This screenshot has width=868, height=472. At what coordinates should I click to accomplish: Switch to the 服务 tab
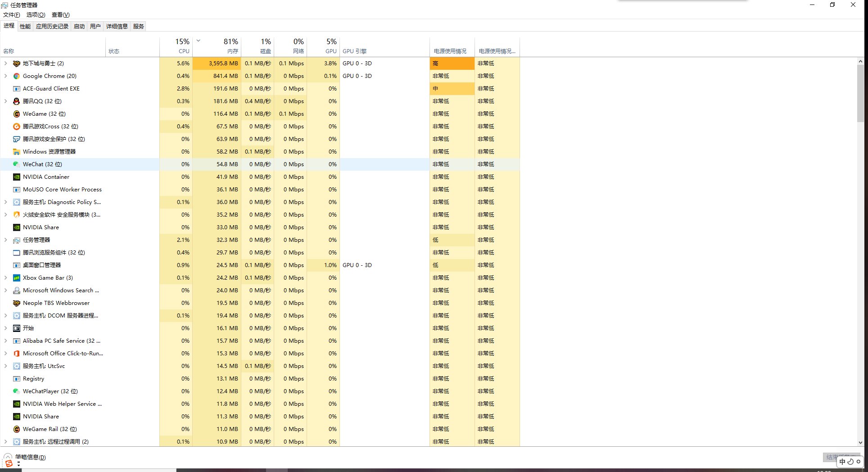point(139,26)
